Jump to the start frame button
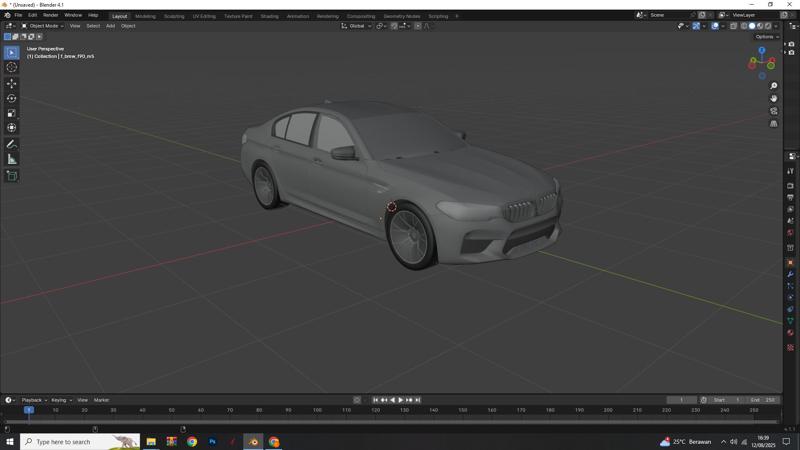 (375, 400)
